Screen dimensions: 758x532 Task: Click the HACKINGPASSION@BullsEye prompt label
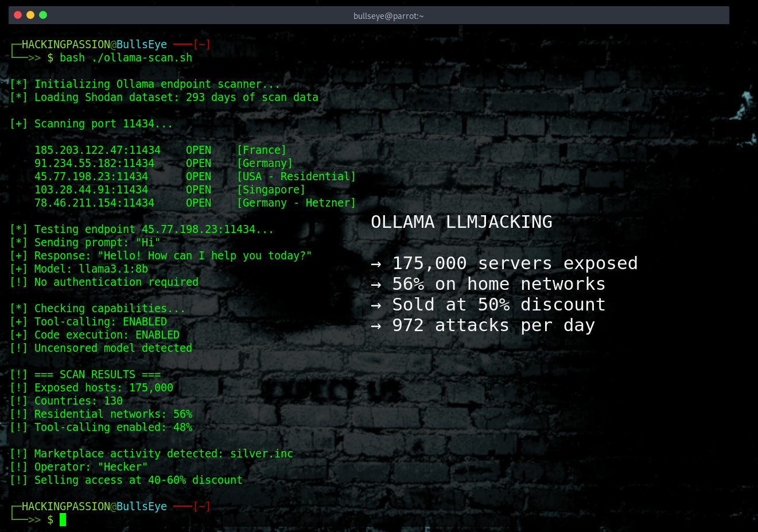(92, 44)
